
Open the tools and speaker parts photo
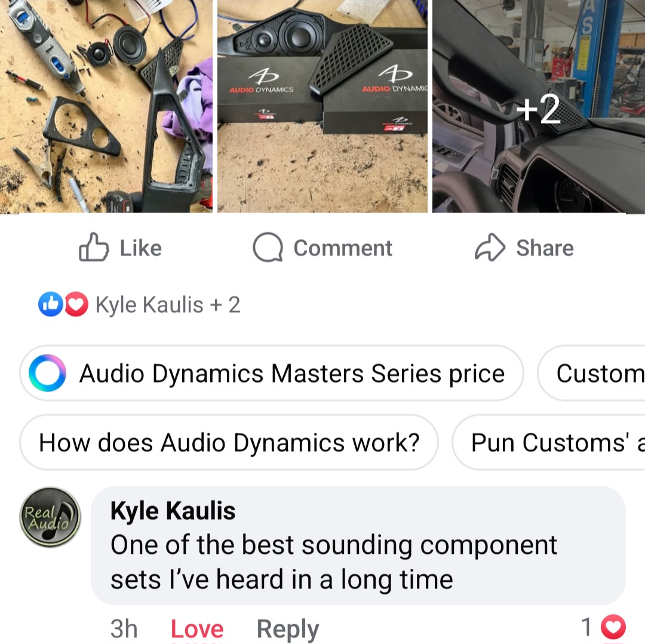(106, 106)
